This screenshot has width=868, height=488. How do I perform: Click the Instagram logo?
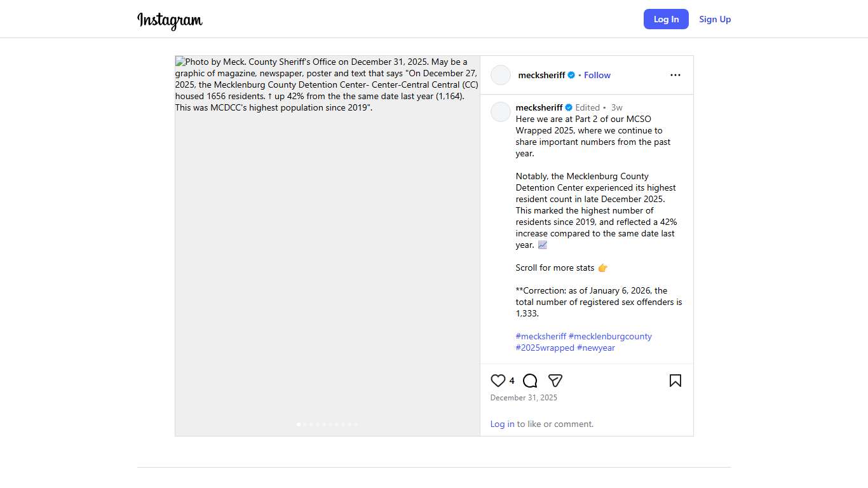[x=170, y=20]
